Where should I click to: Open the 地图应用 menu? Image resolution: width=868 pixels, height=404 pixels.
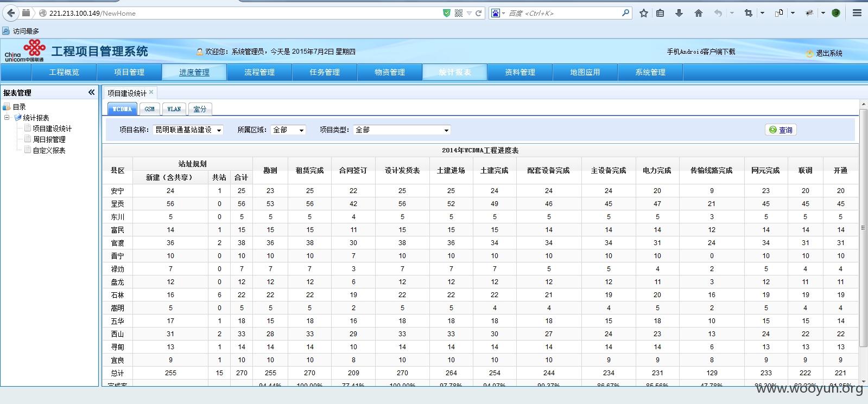tap(585, 72)
